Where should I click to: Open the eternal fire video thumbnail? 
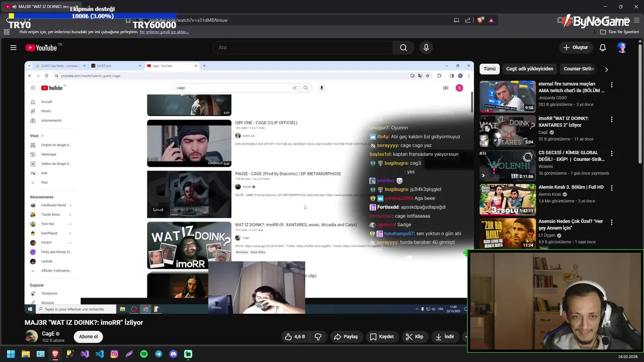tap(508, 97)
